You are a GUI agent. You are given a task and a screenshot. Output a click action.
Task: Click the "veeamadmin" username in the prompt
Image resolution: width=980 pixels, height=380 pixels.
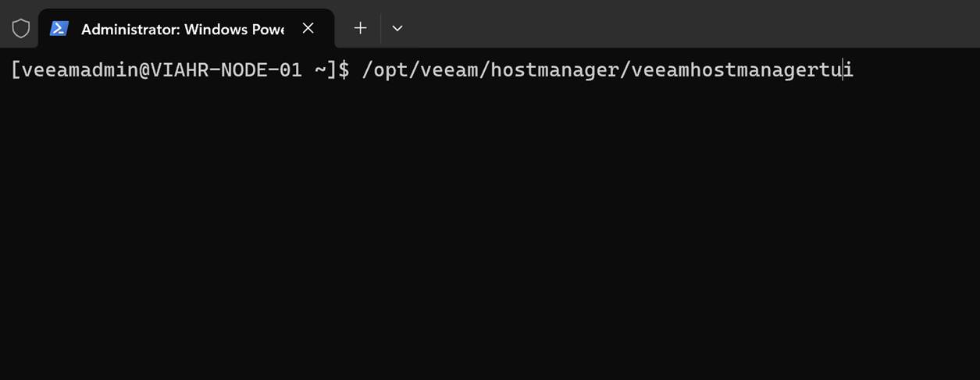(79, 70)
